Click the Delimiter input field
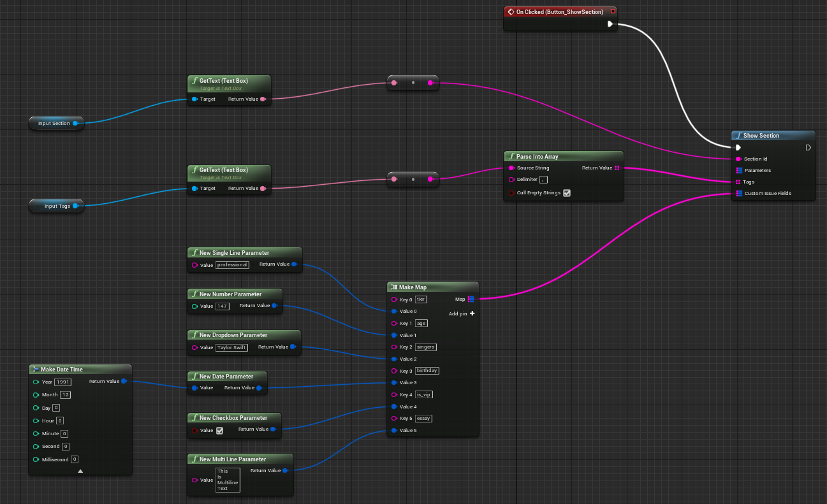 point(543,180)
